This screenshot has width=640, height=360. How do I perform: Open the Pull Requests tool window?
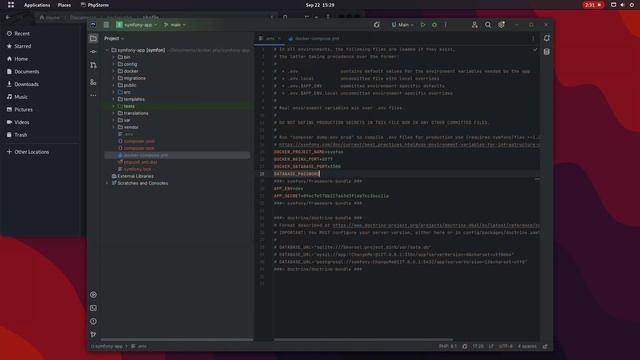[93, 65]
